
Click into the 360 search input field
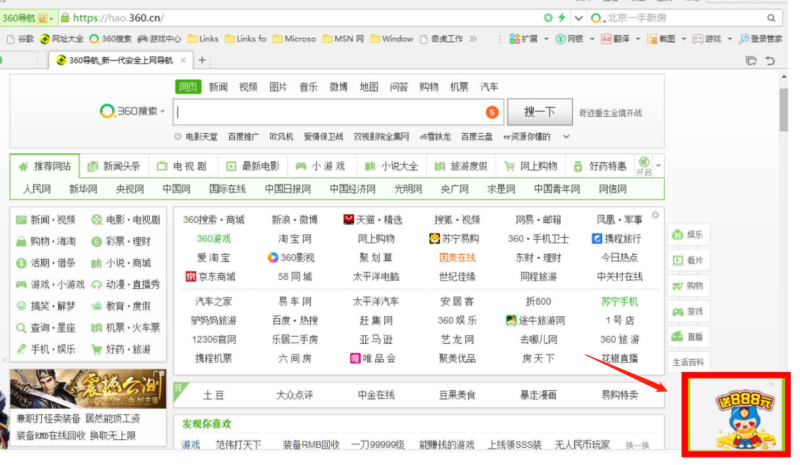click(330, 112)
